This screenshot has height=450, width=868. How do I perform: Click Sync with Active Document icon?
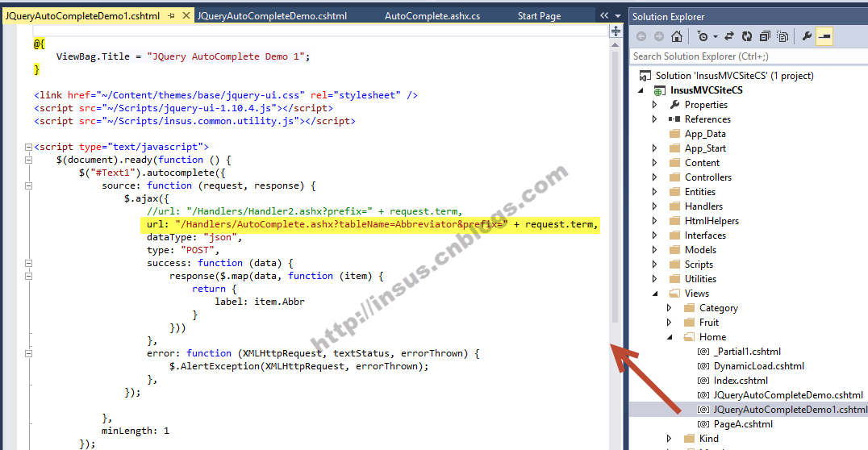[729, 36]
